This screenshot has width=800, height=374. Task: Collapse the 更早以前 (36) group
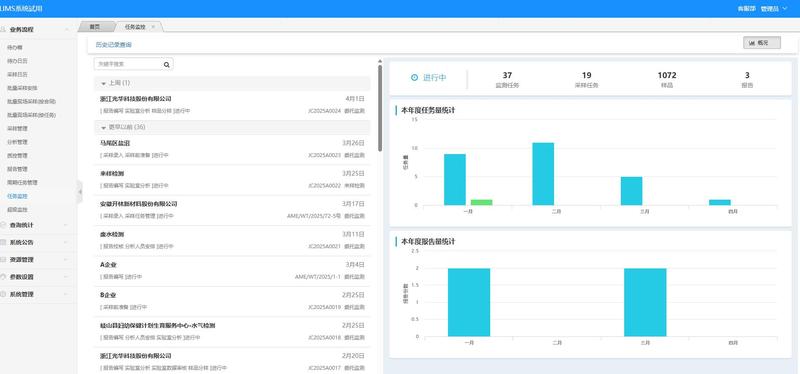[104, 127]
